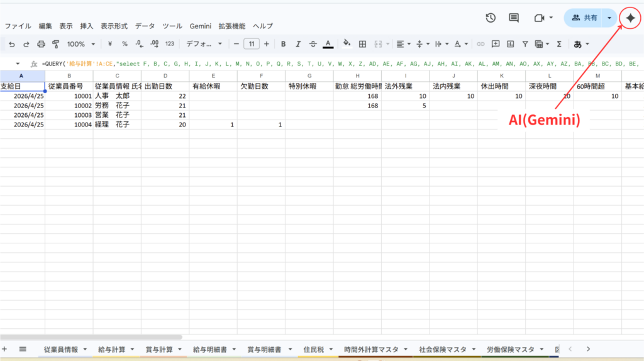The width and height of the screenshot is (644, 361).
Task: Open the Gemini AI side panel
Action: pos(631,18)
